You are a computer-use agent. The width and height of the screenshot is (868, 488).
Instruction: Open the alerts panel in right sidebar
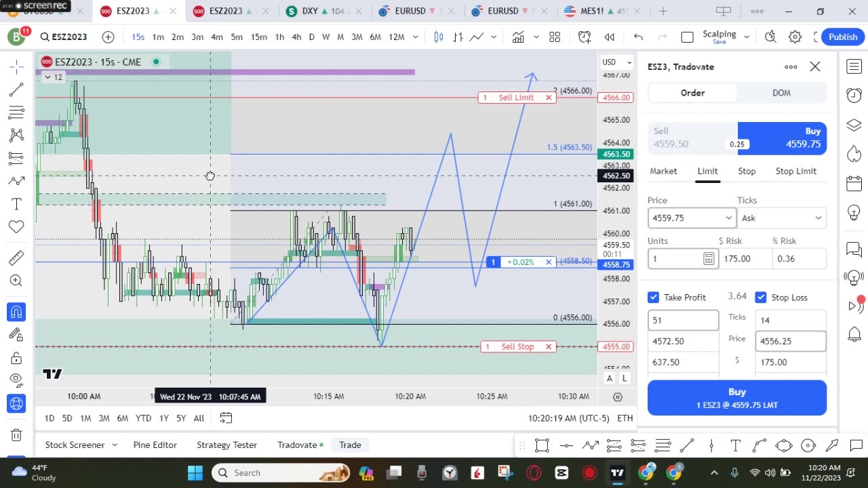tap(854, 96)
